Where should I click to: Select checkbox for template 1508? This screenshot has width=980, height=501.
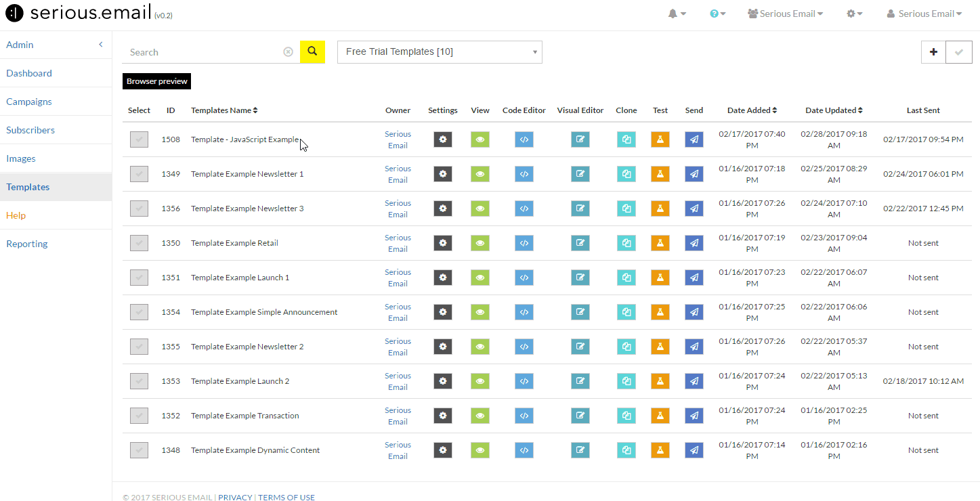tap(139, 139)
